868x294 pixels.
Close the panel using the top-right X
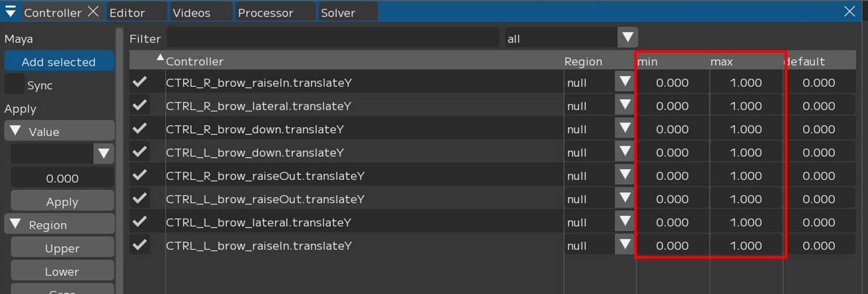pyautogui.click(x=849, y=11)
